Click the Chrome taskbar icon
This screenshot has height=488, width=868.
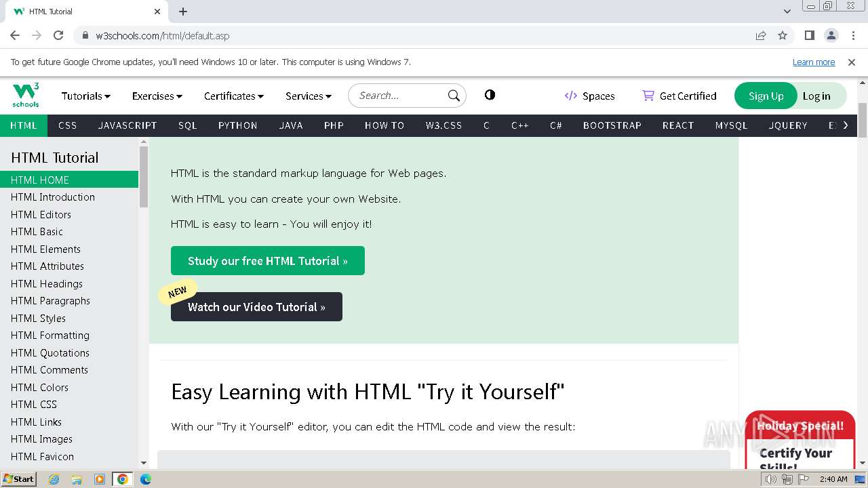pyautogui.click(x=122, y=479)
